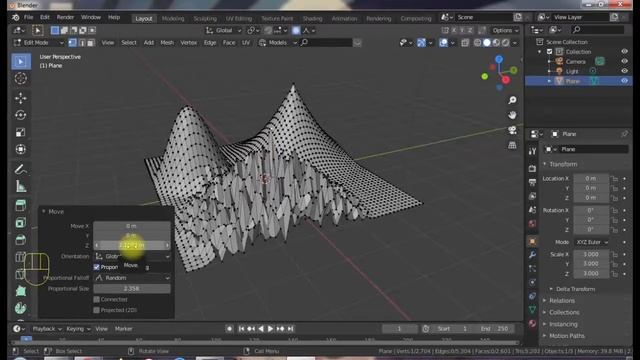Jump to the timeline end frame

[290, 329]
